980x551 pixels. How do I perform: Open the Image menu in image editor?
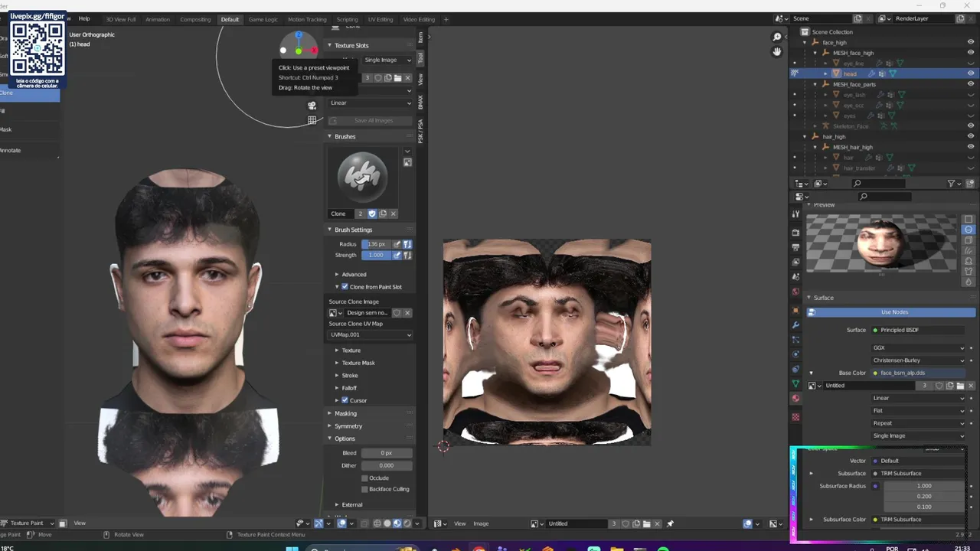[481, 523]
